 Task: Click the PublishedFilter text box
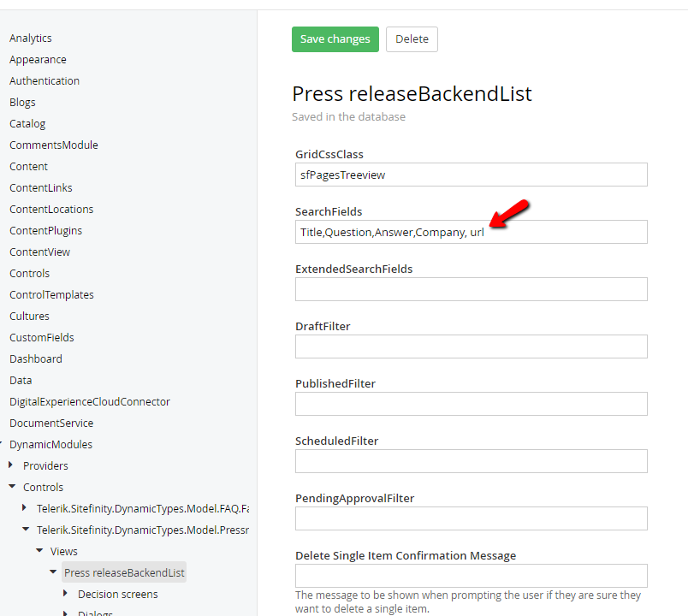pos(472,404)
